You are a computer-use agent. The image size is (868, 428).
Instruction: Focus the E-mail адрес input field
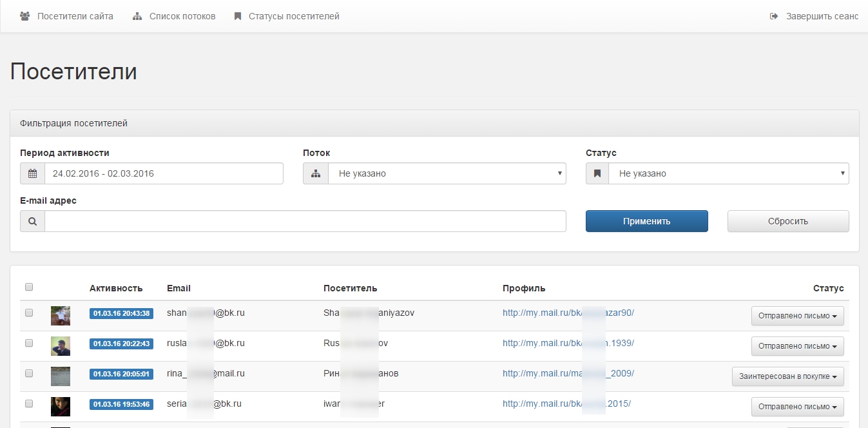click(305, 221)
